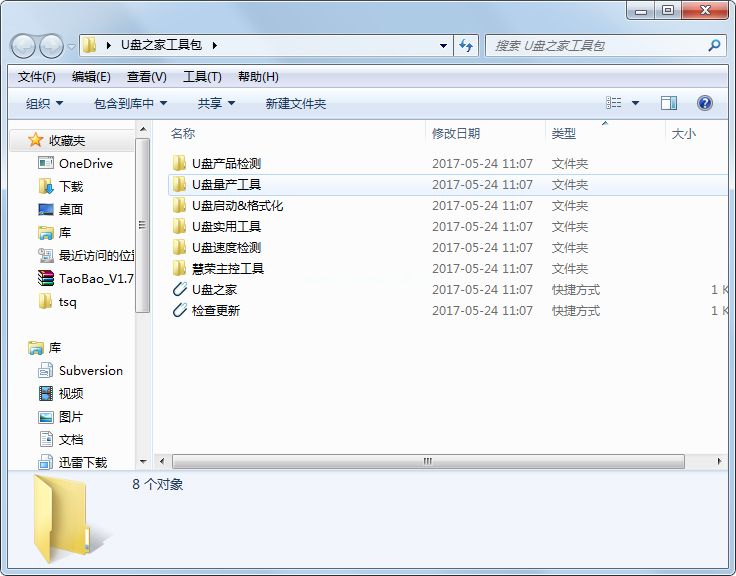The image size is (736, 576).
Task: Expand the 组织 dropdown menu
Action: coord(44,103)
